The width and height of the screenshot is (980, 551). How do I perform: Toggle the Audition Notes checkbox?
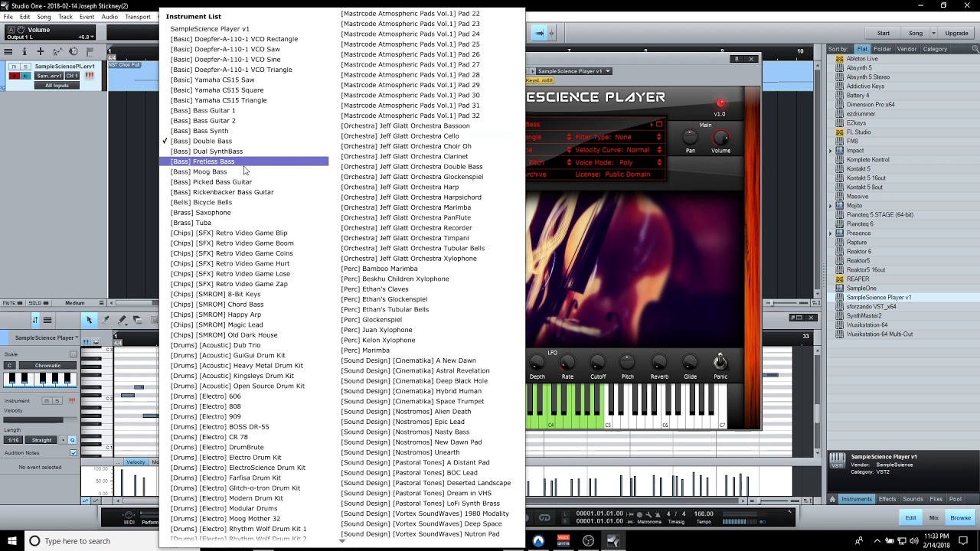[x=73, y=452]
